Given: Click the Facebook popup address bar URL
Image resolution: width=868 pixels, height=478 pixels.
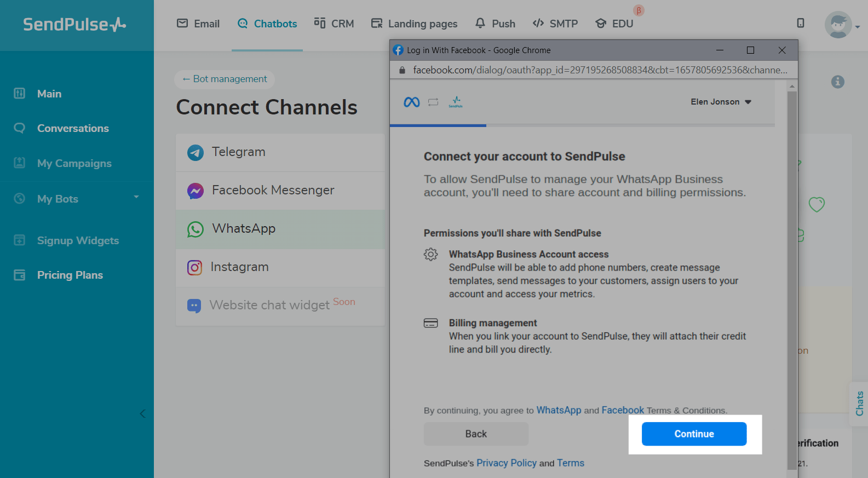Looking at the screenshot, I should [x=600, y=70].
